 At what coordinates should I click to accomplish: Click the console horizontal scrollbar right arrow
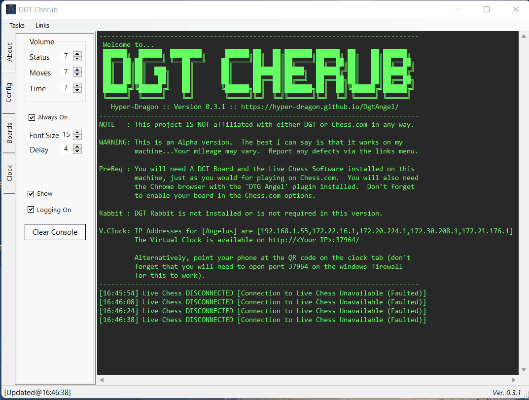[513, 380]
